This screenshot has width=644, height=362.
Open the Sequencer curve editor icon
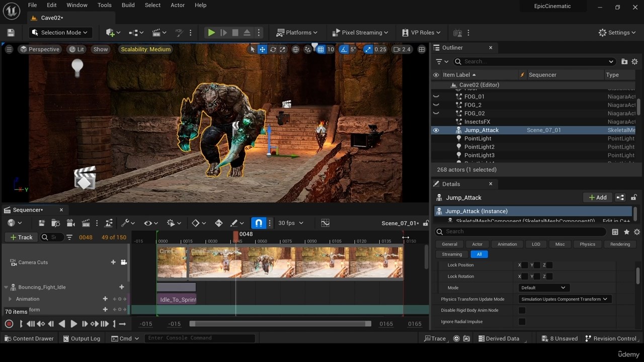[x=325, y=223]
